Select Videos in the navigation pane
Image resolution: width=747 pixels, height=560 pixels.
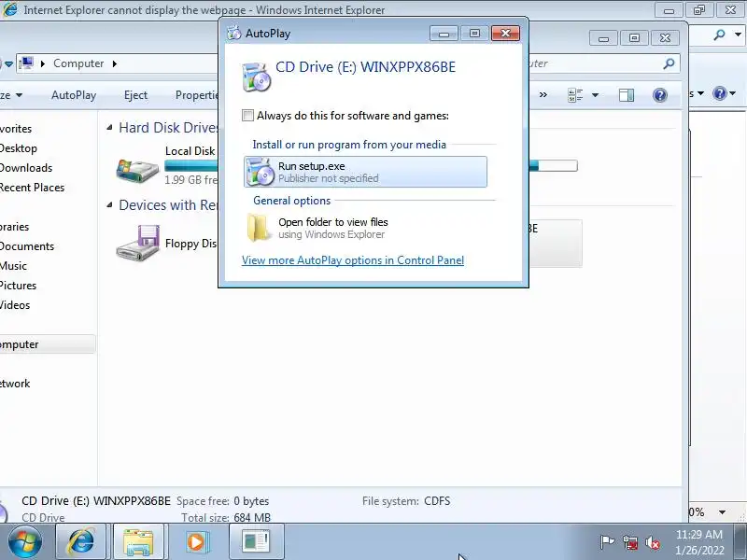(x=15, y=305)
